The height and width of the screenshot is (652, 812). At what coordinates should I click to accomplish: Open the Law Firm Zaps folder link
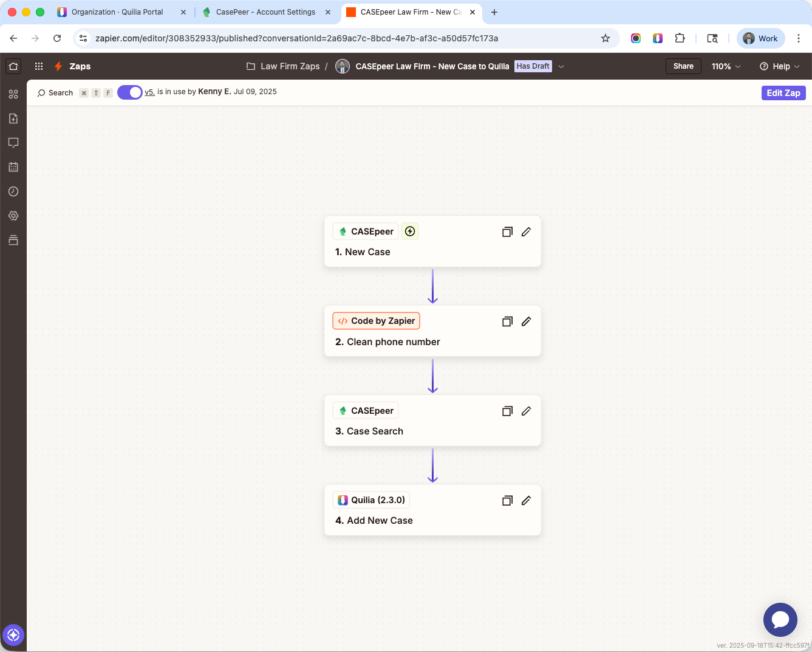283,66
